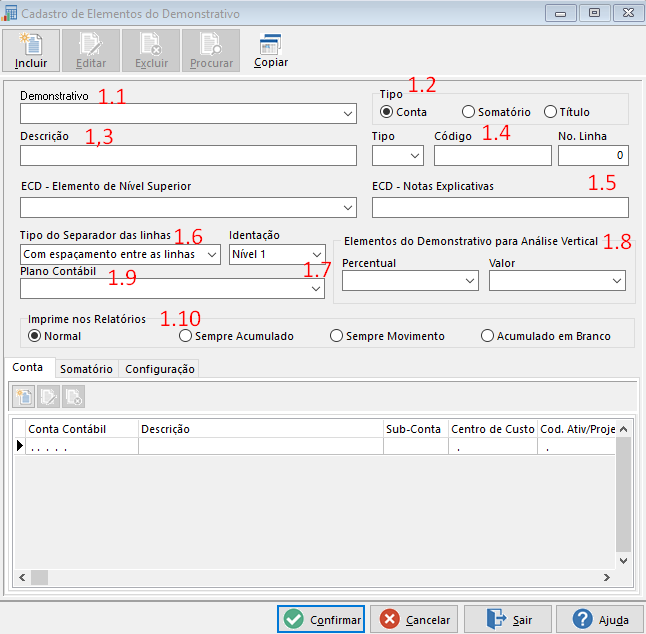Click the No. Linha field showing 0
646x634 pixels.
[x=593, y=156]
